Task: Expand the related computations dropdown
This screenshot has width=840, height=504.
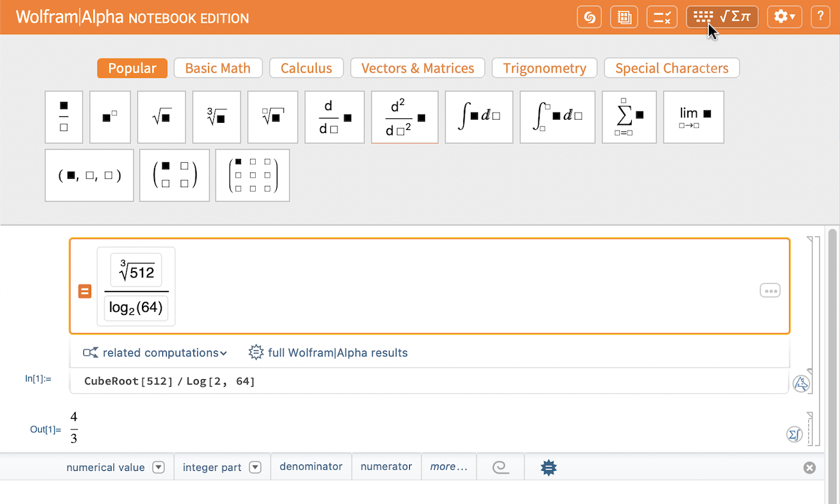Action: pyautogui.click(x=155, y=353)
